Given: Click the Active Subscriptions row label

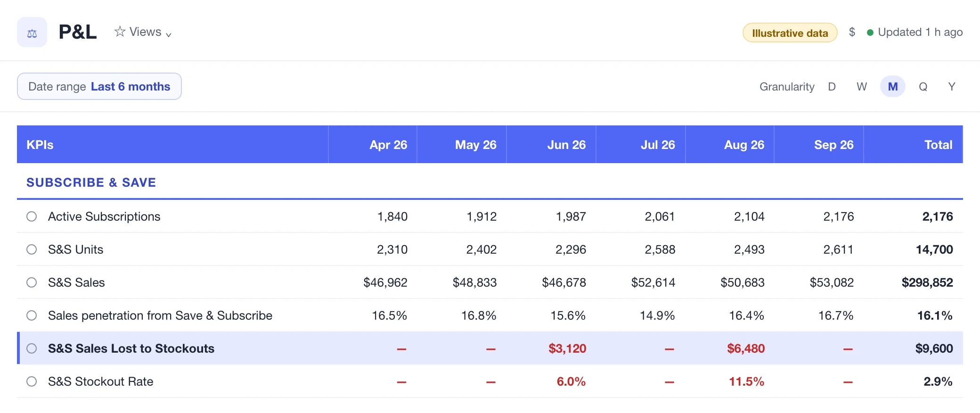Looking at the screenshot, I should 104,216.
